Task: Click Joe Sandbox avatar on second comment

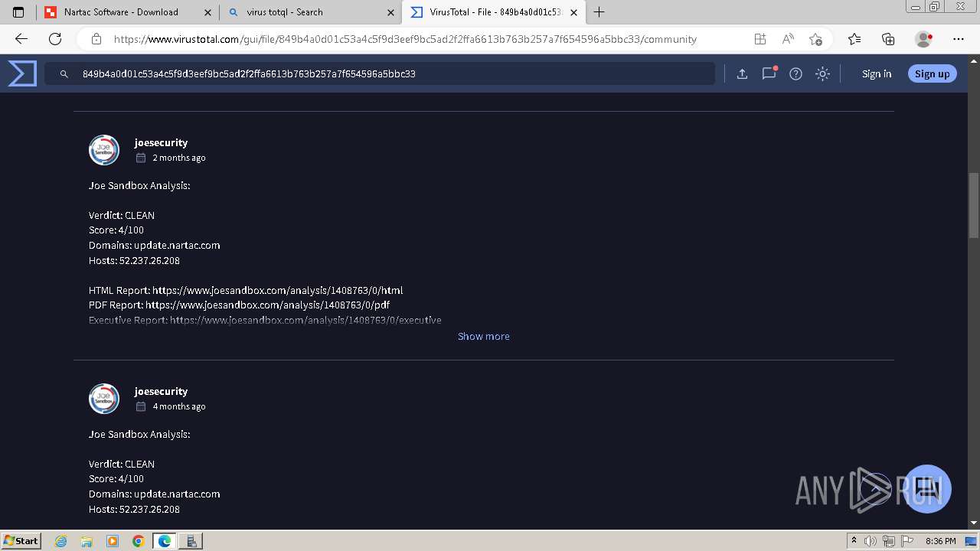Action: tap(104, 399)
